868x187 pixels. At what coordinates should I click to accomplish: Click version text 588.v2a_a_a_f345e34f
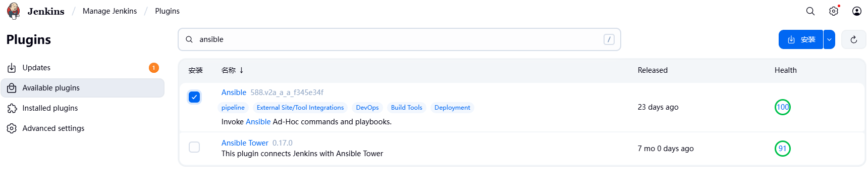[x=287, y=92]
